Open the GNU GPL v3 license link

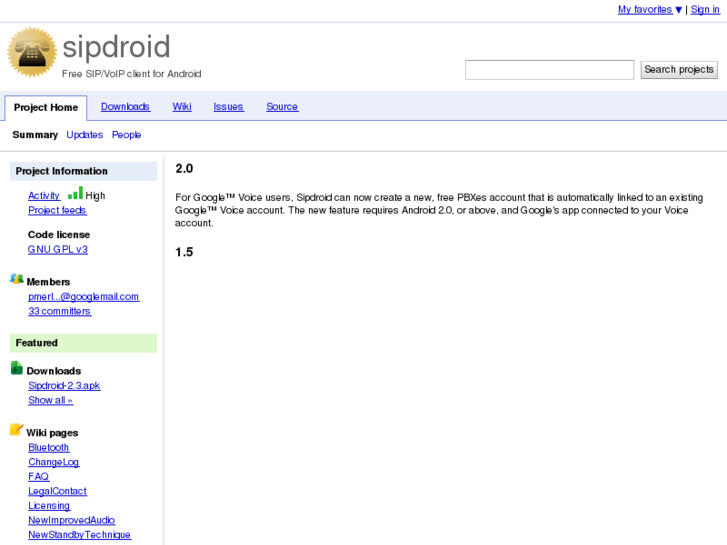coord(57,250)
